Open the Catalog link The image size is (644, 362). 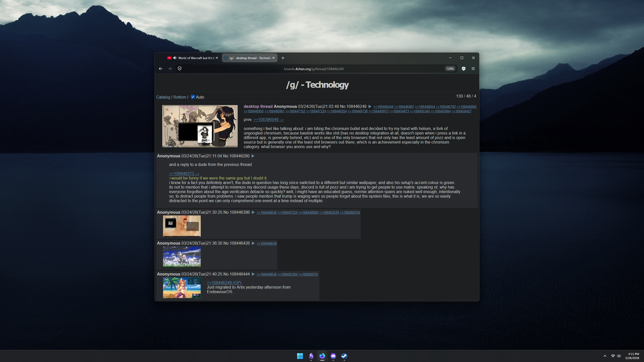coord(163,97)
